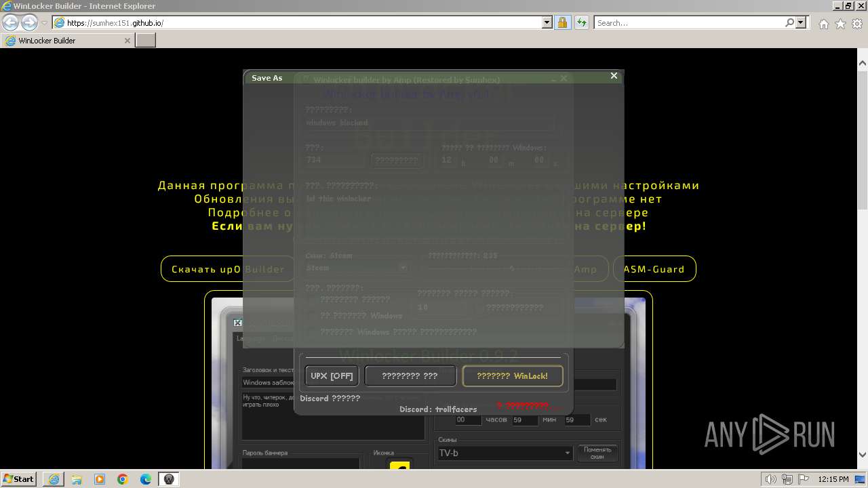Focus the sumhex151.github.io address field
868x488 pixels.
coord(297,22)
